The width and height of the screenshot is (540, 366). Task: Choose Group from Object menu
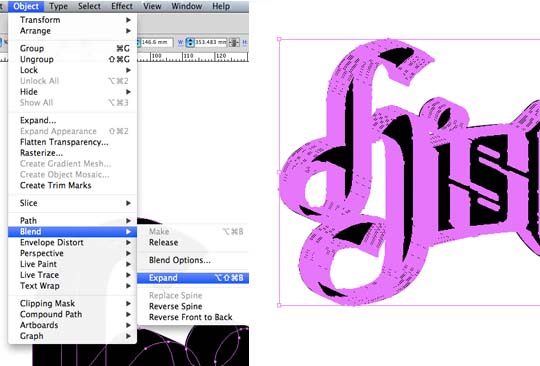[x=72, y=49]
